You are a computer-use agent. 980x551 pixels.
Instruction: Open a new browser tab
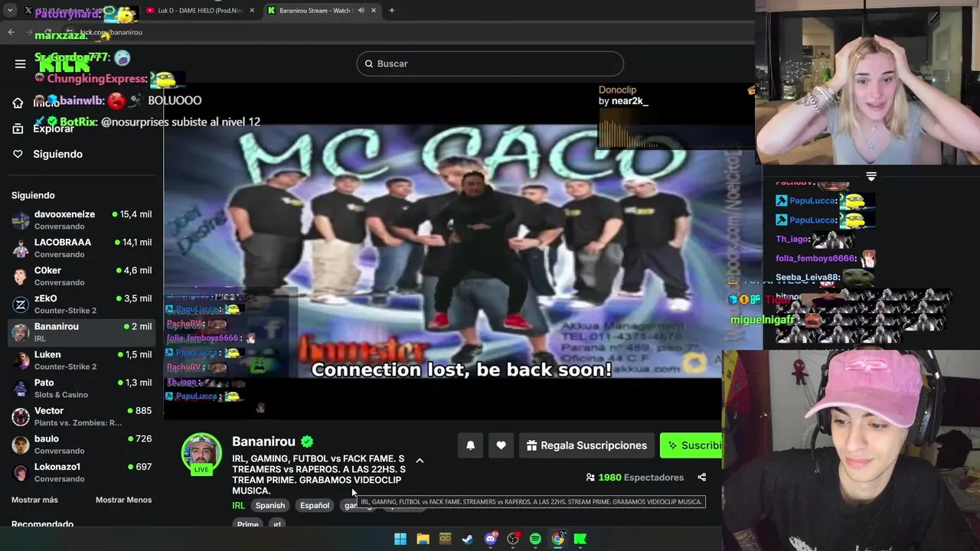tap(391, 11)
